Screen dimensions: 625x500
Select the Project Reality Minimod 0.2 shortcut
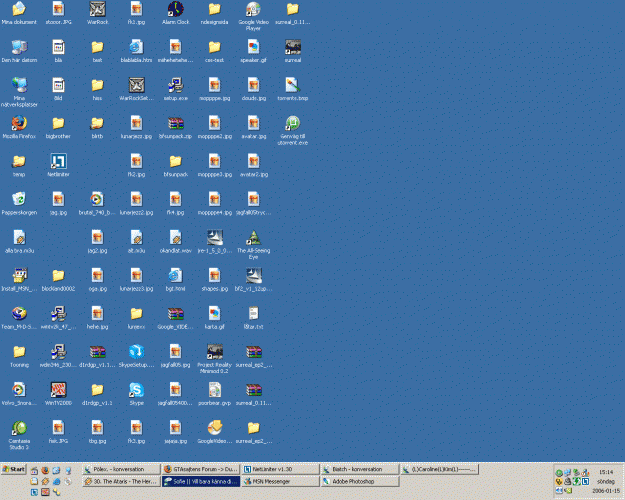click(214, 352)
